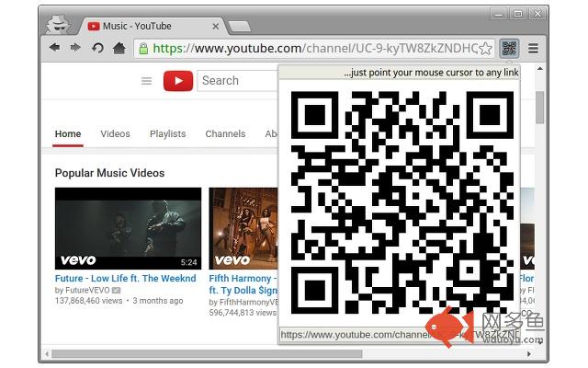Reload the page with the refresh icon

click(x=98, y=48)
